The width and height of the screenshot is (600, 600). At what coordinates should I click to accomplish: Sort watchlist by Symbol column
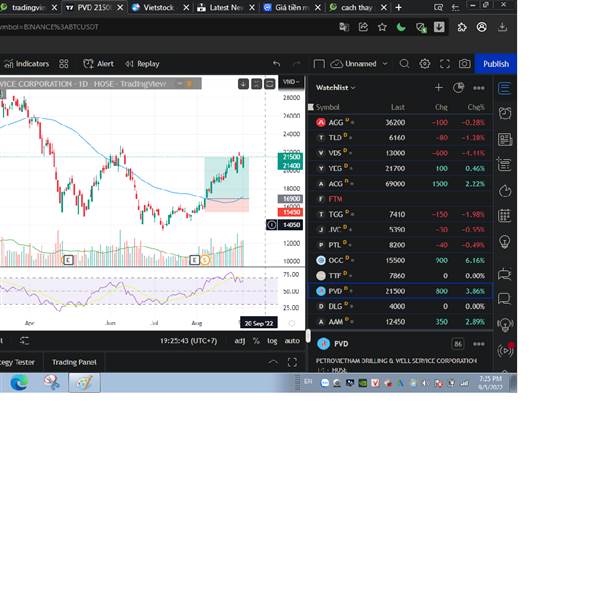coord(328,107)
